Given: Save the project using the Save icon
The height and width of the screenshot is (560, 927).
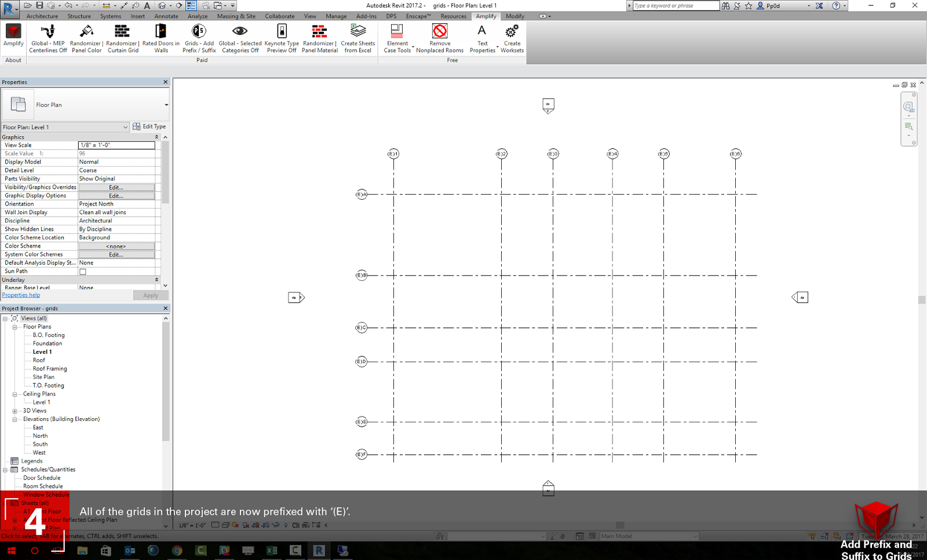Looking at the screenshot, I should pos(39,5).
